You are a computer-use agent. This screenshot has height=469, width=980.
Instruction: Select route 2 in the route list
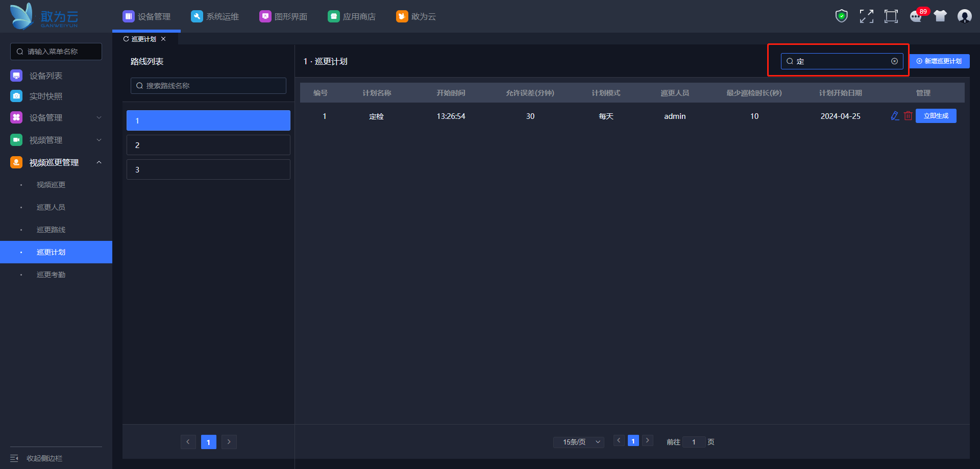208,145
